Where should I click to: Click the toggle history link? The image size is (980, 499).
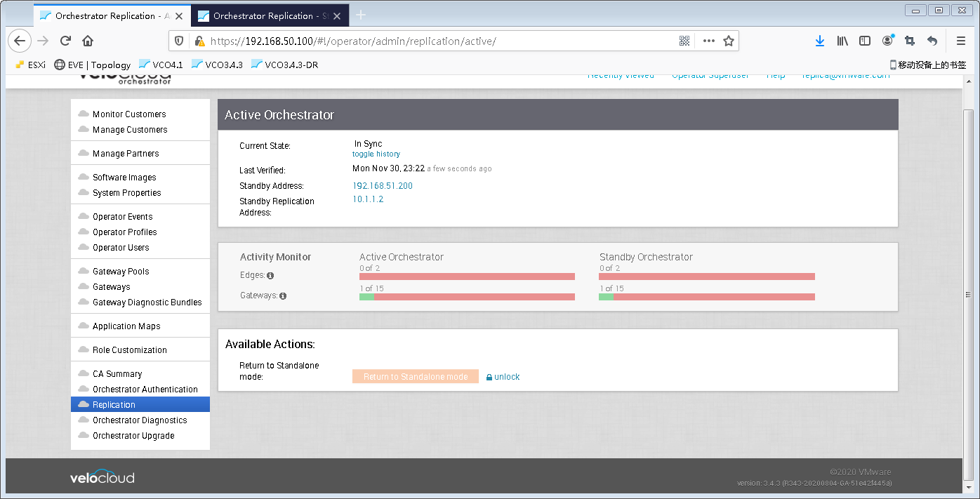point(376,154)
